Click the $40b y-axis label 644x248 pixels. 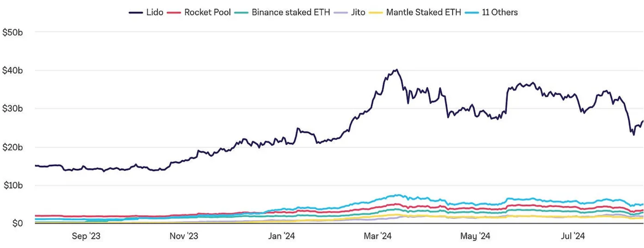13,70
